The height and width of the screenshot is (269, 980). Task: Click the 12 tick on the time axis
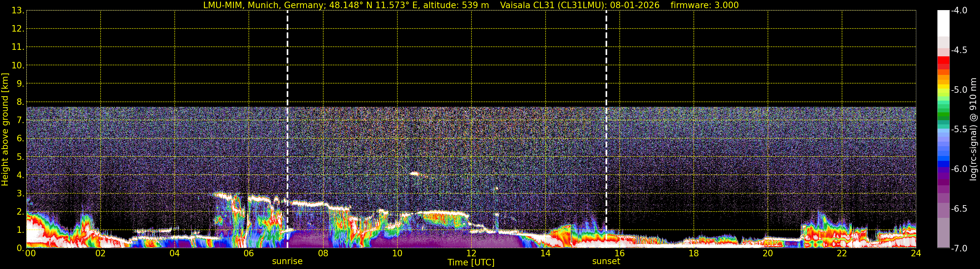(471, 253)
